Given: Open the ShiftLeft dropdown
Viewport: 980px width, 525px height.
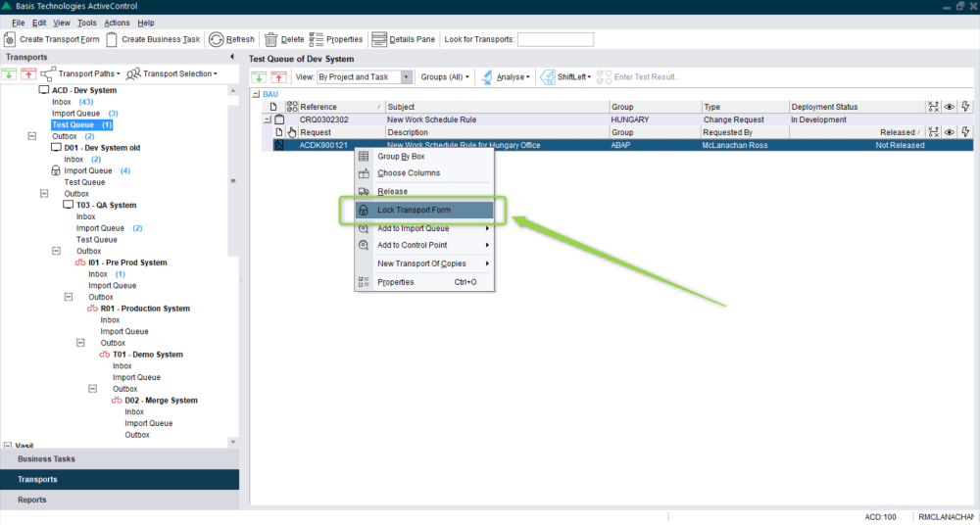Looking at the screenshot, I should pos(565,76).
